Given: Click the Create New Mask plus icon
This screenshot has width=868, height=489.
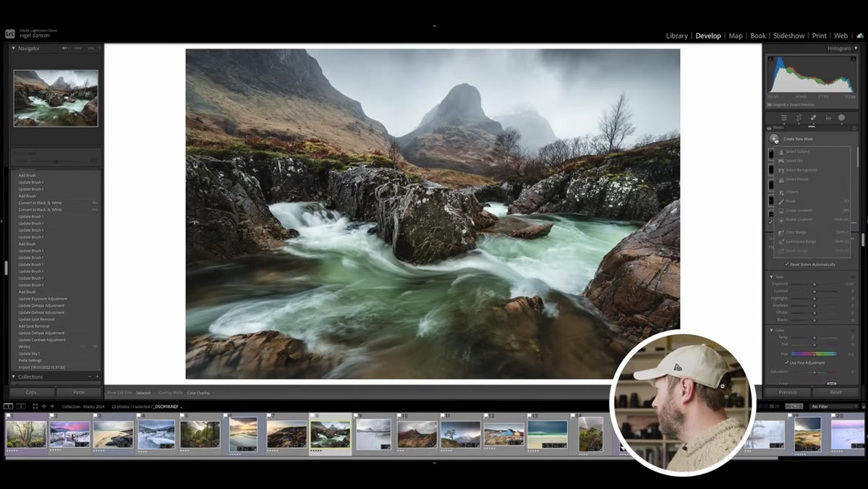Looking at the screenshot, I should point(774,138).
